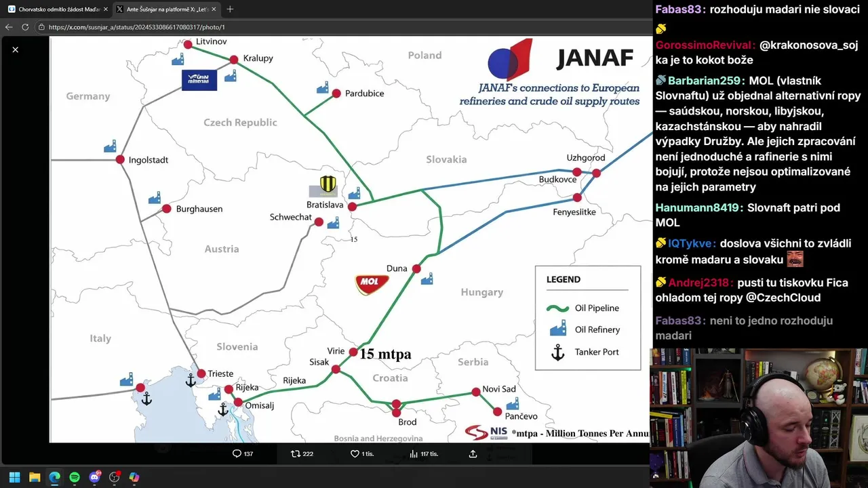Screen dimensions: 868x488
Task: Click the '15 mtpa' label on map
Action: pos(385,354)
